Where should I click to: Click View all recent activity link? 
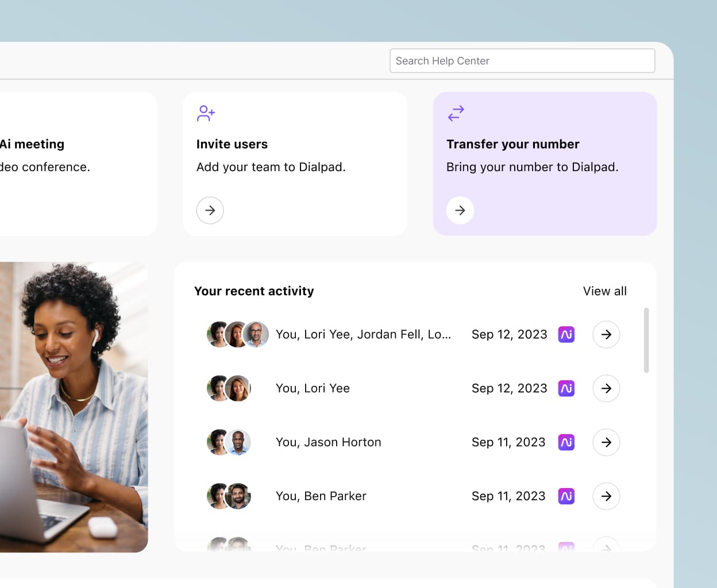pos(604,291)
